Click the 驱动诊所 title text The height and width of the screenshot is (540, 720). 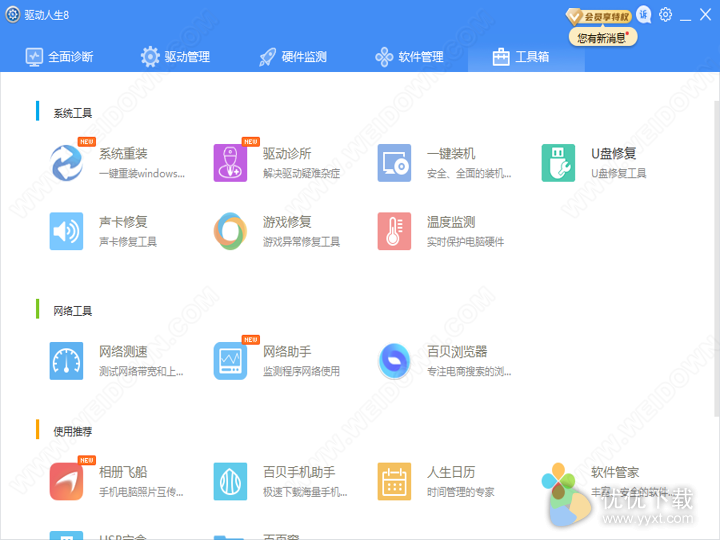(287, 153)
